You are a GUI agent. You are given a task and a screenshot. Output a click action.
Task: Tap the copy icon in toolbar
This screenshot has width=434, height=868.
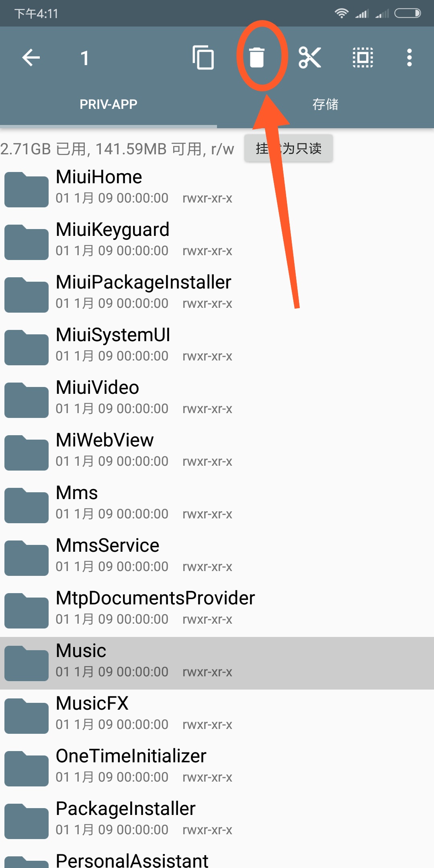(203, 57)
